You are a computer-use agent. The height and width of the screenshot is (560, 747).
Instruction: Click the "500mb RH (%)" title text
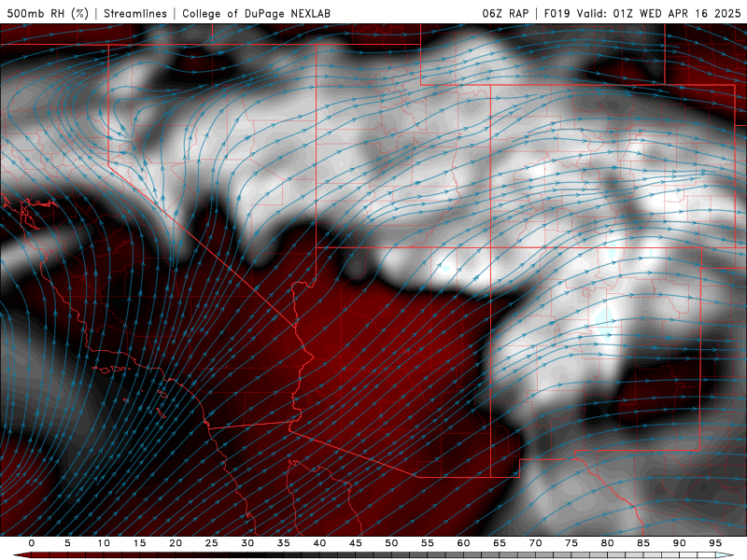[x=48, y=13]
